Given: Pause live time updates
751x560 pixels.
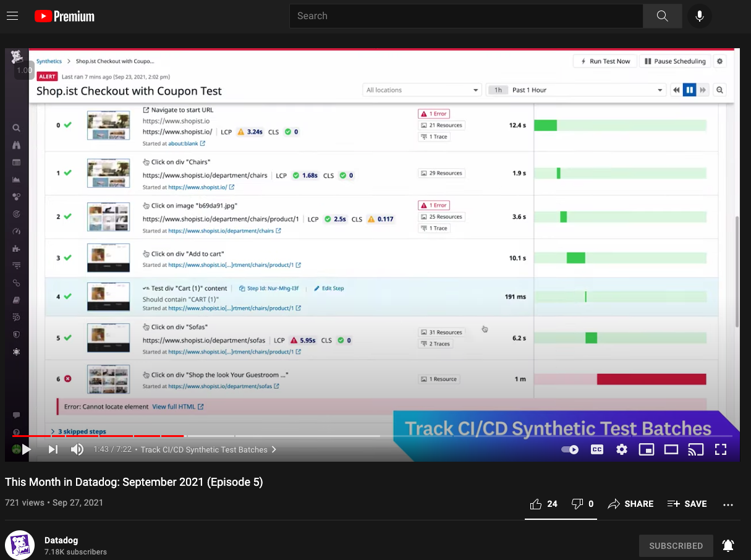Looking at the screenshot, I should [x=689, y=90].
